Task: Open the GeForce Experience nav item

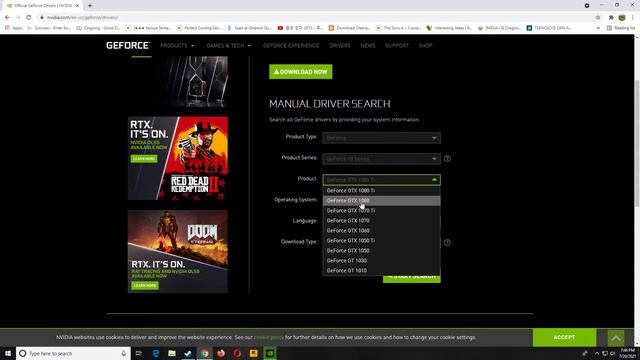Action: point(291,45)
